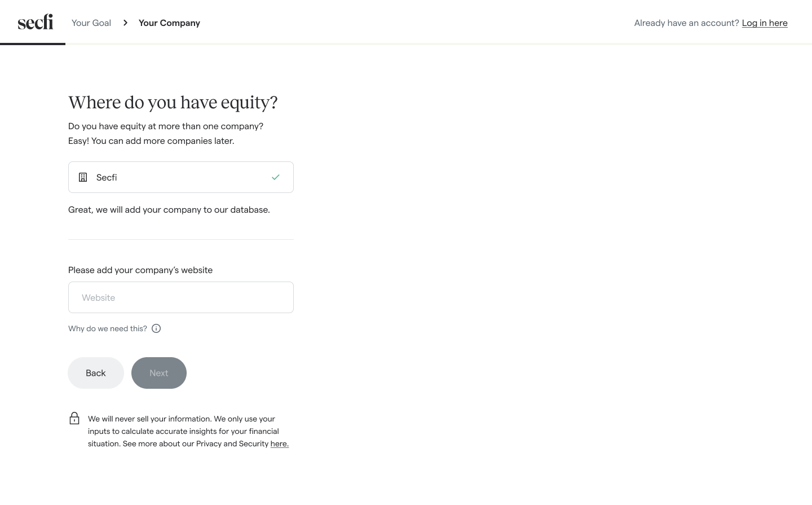Click the padlock icon near privacy notice

point(74,418)
